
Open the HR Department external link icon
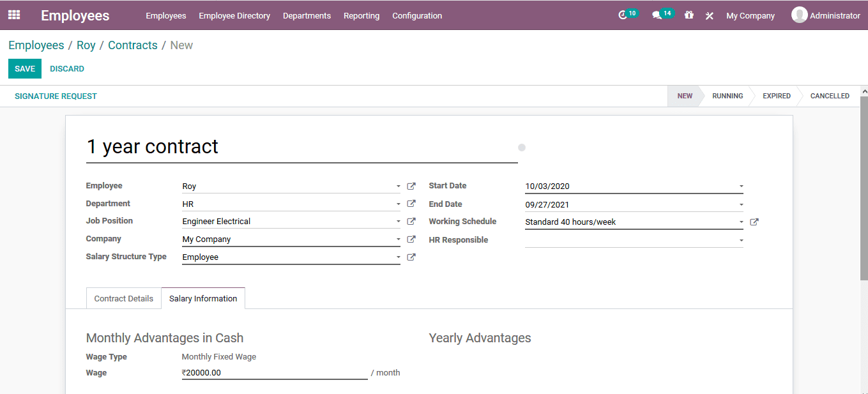[x=411, y=203]
